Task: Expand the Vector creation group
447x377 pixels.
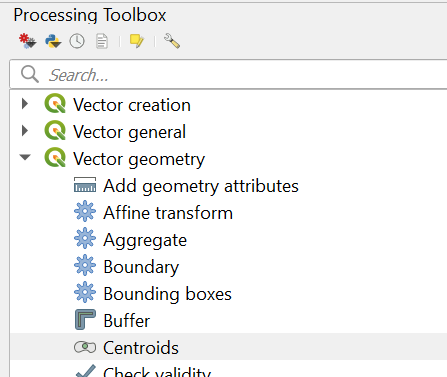Action: (x=25, y=104)
